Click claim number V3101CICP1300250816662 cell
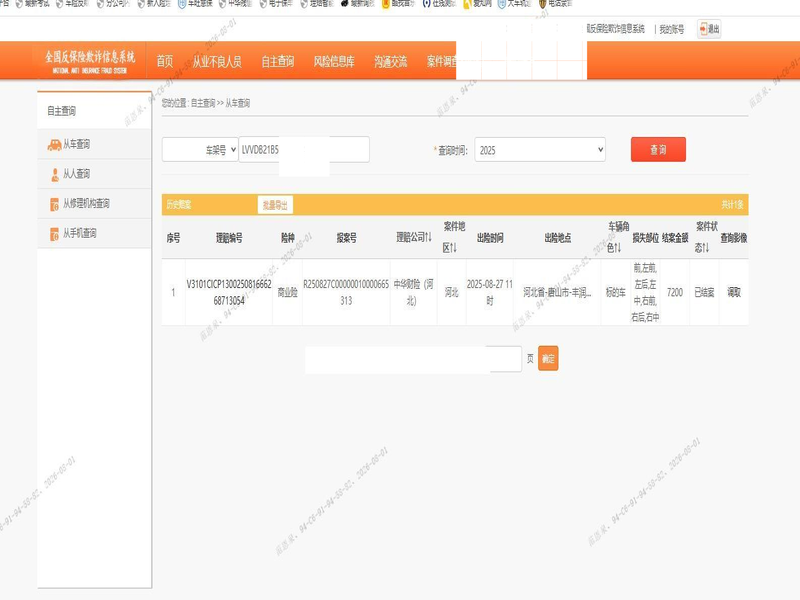The image size is (800, 600). (229, 292)
